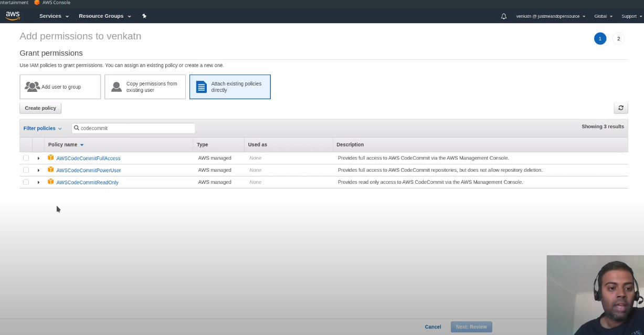Click the person icon on Copy permissions card
Screen dimensions: 644x335
(117, 87)
